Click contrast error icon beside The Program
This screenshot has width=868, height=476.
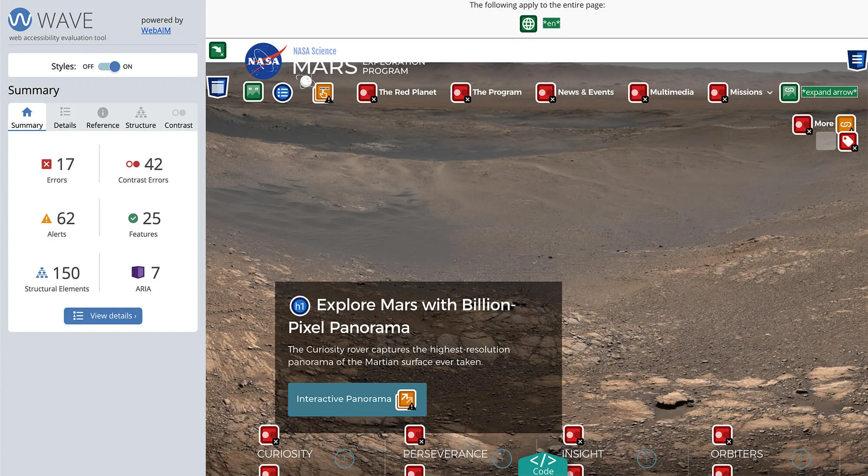tap(460, 92)
